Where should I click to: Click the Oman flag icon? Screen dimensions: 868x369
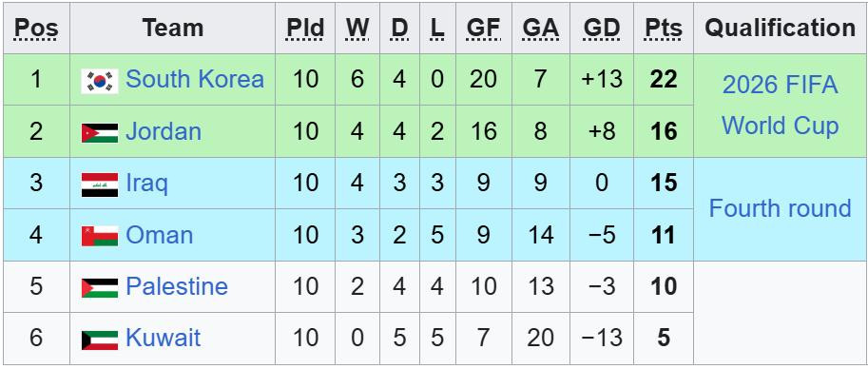(x=100, y=237)
